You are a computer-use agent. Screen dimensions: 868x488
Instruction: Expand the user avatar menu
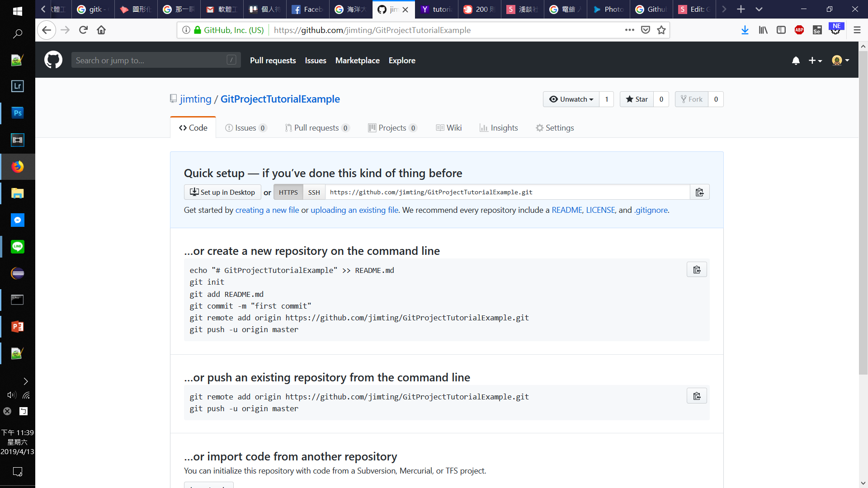(840, 61)
